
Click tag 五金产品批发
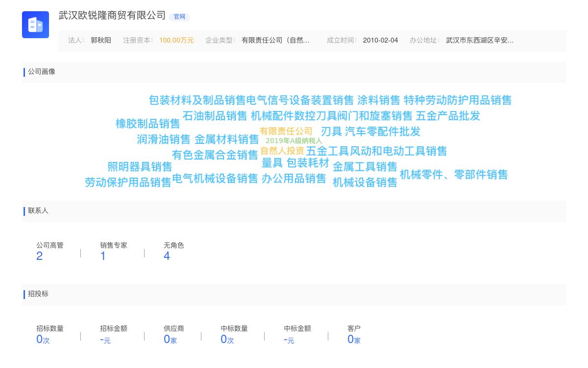click(448, 116)
